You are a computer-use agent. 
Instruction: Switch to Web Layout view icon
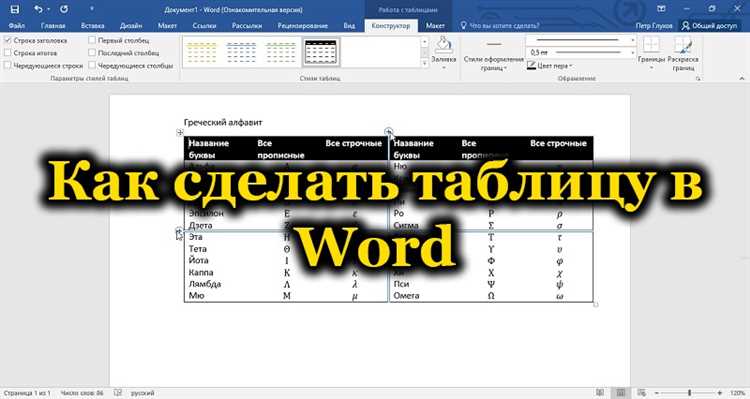[x=641, y=393]
